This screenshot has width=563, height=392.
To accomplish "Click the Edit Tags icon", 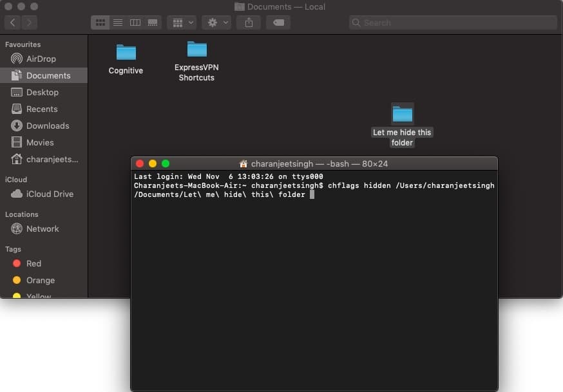I will point(278,23).
